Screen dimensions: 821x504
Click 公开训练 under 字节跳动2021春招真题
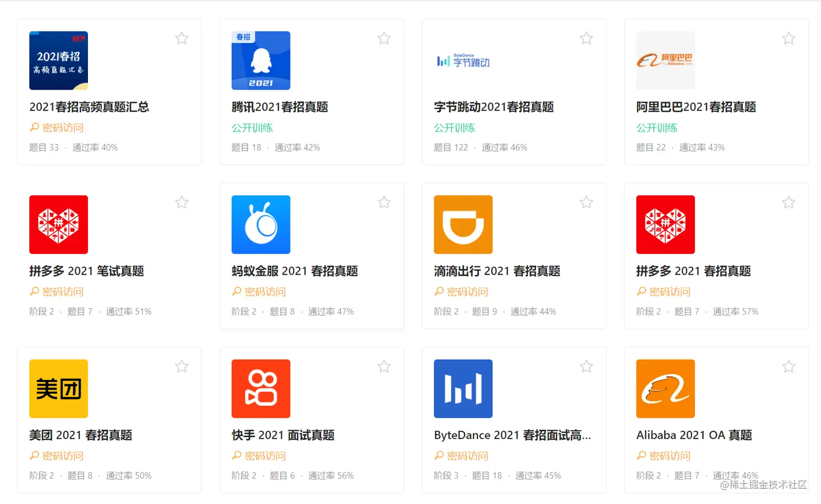454,128
